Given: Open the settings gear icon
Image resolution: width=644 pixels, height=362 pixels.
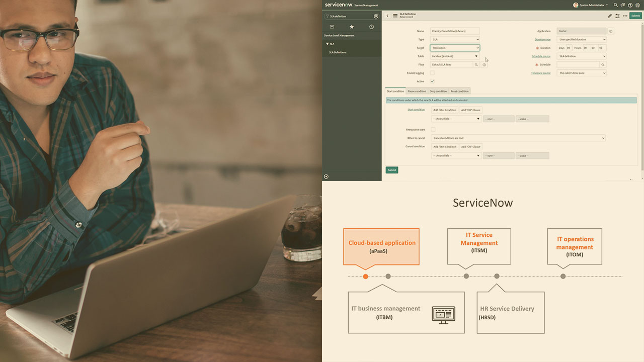Looking at the screenshot, I should click(x=637, y=5).
